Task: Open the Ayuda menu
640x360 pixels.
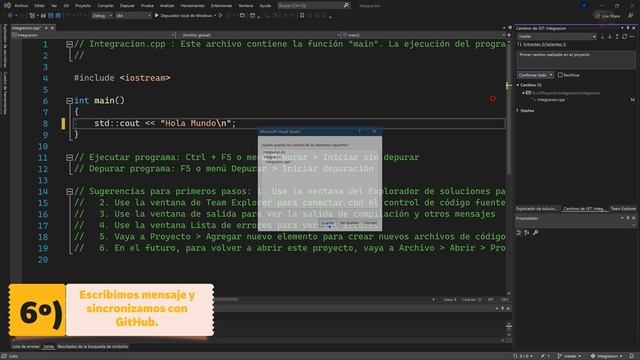Action: coord(265,6)
